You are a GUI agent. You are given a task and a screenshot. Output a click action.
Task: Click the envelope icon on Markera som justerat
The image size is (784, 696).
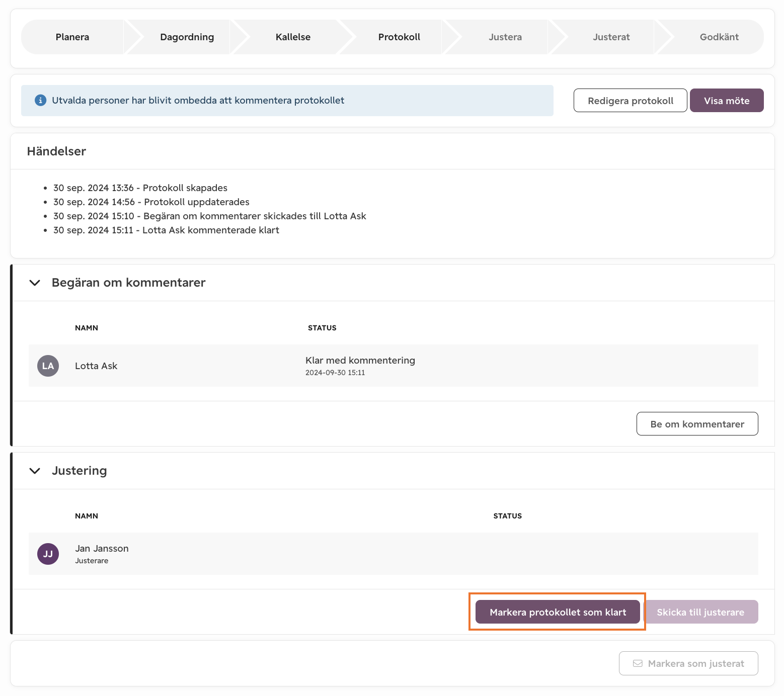[x=638, y=663]
